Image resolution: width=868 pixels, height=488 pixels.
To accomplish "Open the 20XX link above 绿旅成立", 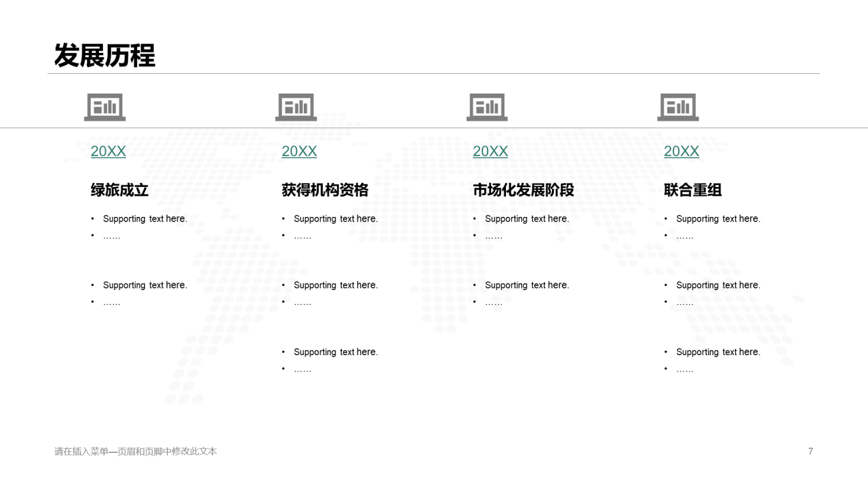I will click(108, 151).
